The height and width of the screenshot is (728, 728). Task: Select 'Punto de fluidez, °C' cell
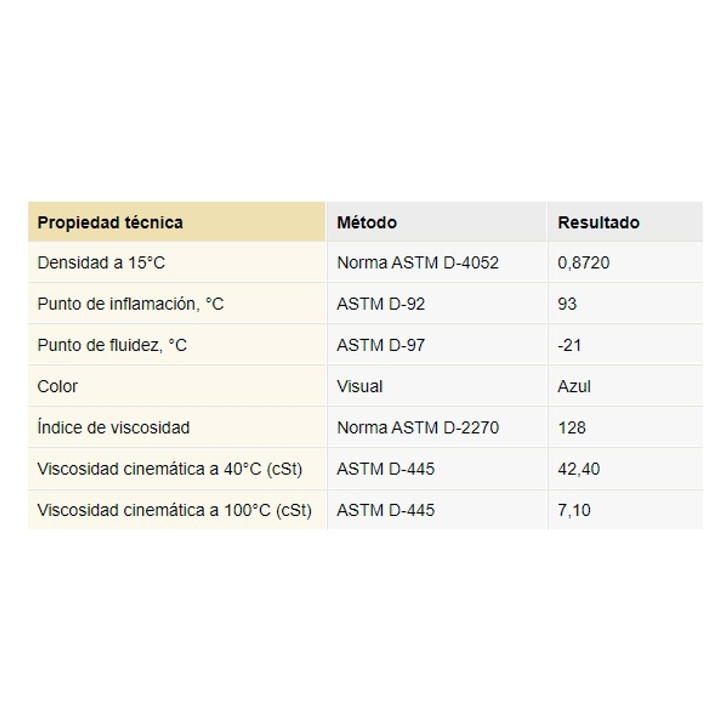112,345
